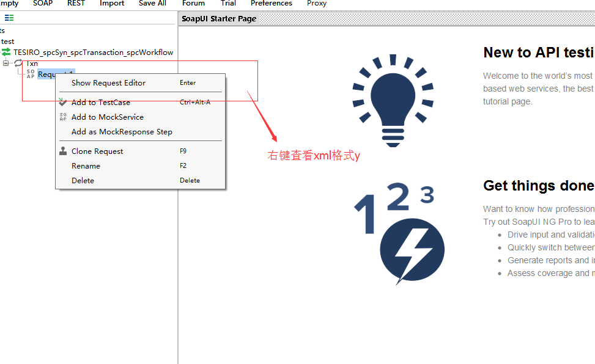Choose Rename from context menu
The height and width of the screenshot is (364, 595).
pos(141,166)
